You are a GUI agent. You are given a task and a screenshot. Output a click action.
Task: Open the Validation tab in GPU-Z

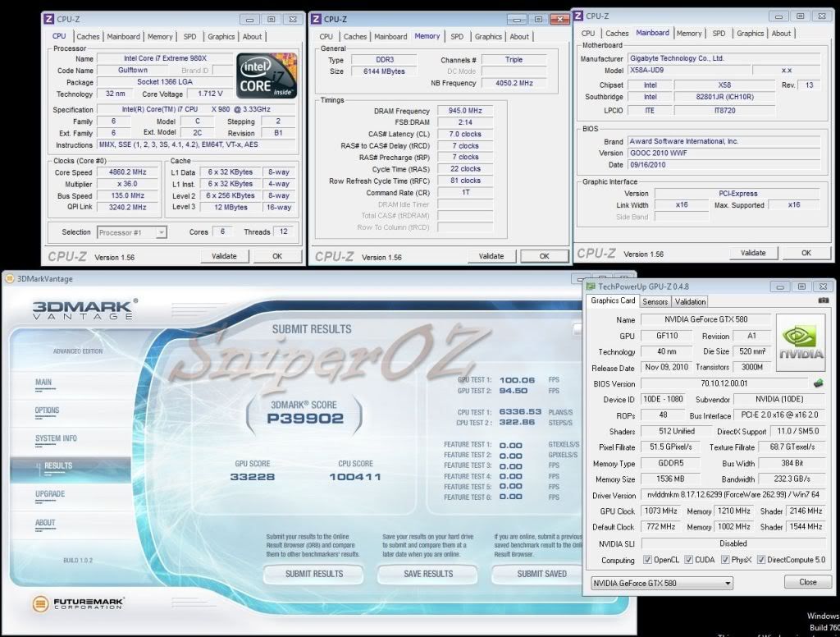(x=690, y=301)
